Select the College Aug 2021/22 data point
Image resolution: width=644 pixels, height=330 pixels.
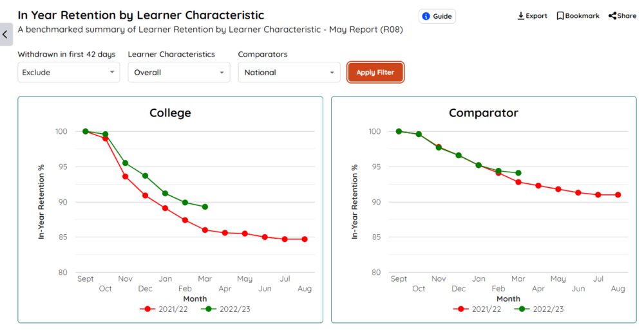point(305,239)
